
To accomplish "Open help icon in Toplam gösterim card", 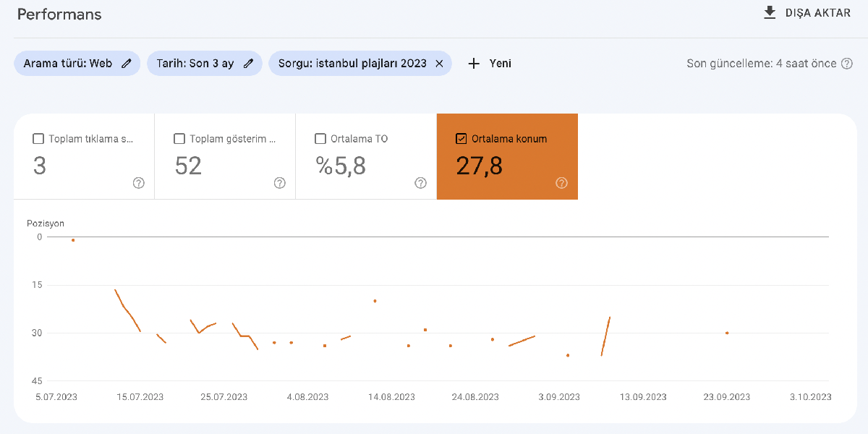I will click(x=280, y=183).
